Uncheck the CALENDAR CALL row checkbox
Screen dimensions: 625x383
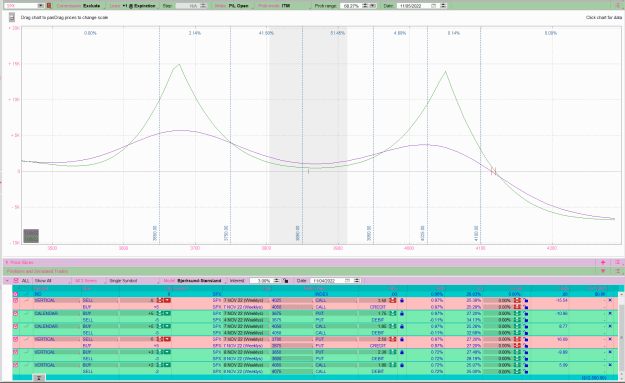coord(16,326)
